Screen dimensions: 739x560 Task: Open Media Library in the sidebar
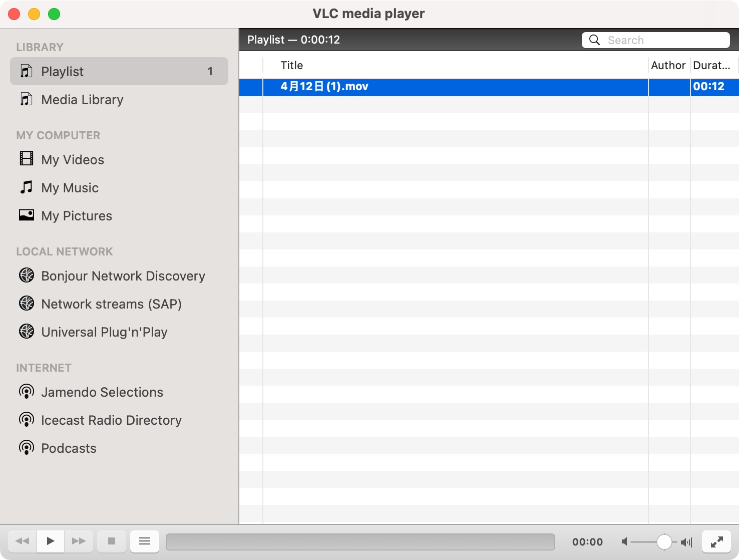[x=82, y=100]
